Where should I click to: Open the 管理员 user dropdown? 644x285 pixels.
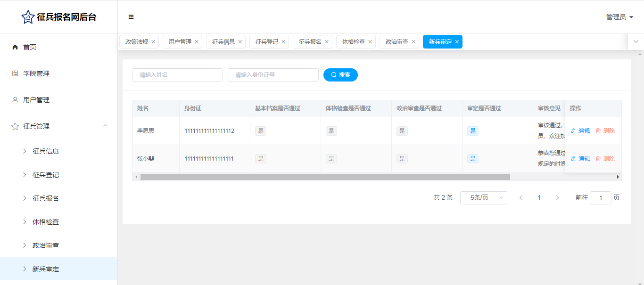(x=619, y=17)
